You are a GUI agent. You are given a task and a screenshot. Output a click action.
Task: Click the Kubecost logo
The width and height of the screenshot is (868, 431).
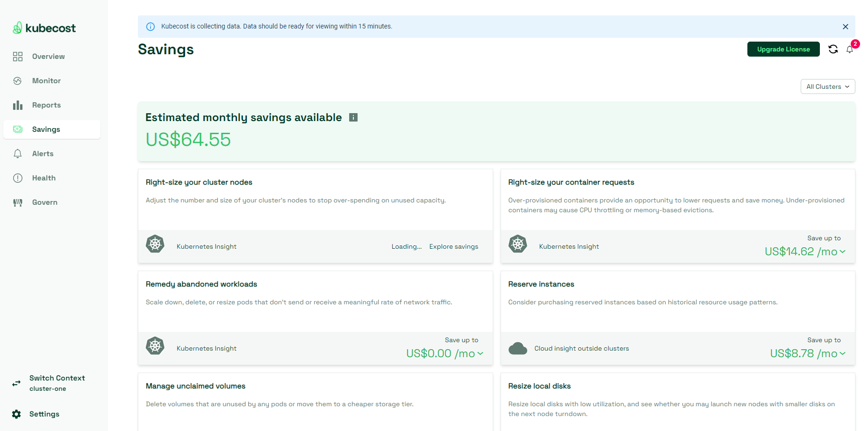tap(44, 28)
